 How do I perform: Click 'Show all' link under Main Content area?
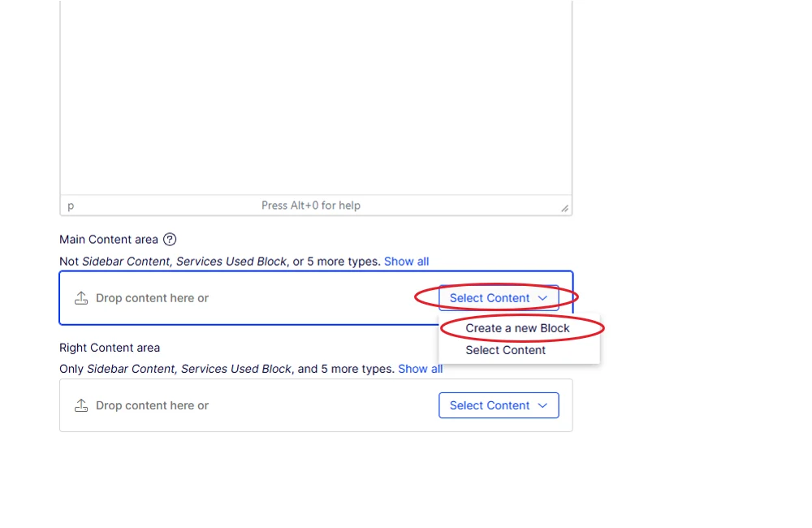[x=406, y=262]
